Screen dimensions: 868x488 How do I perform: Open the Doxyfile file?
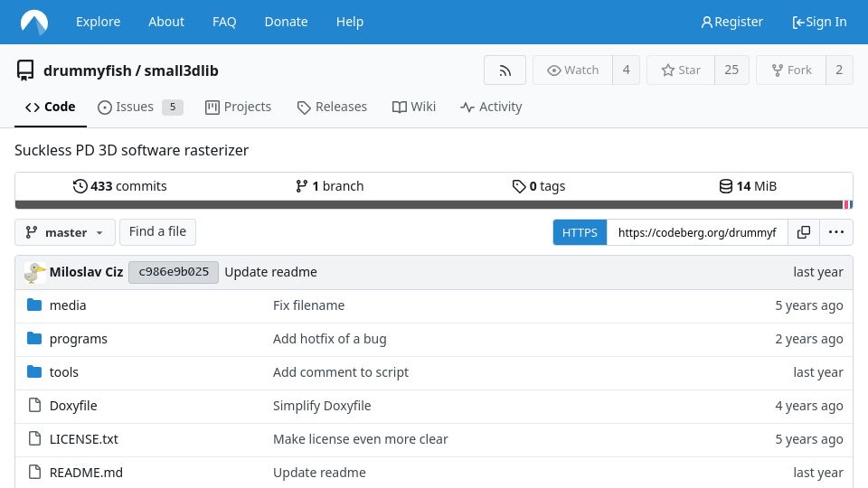click(73, 406)
